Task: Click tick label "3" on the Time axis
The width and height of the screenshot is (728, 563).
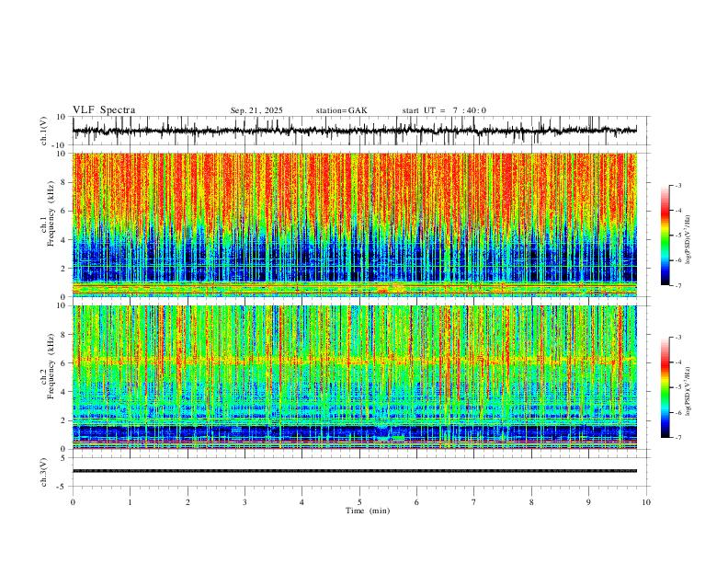Action: pos(245,502)
